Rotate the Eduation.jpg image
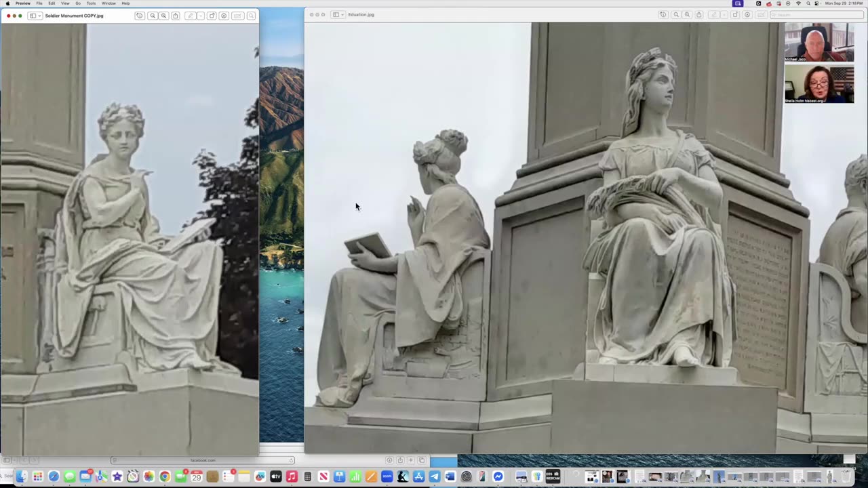The width and height of the screenshot is (868, 488). coord(735,14)
